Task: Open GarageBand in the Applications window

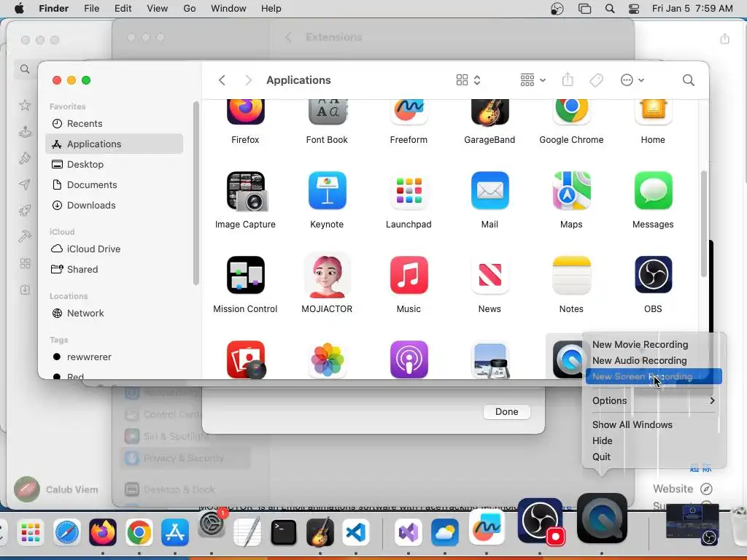Action: [x=489, y=112]
